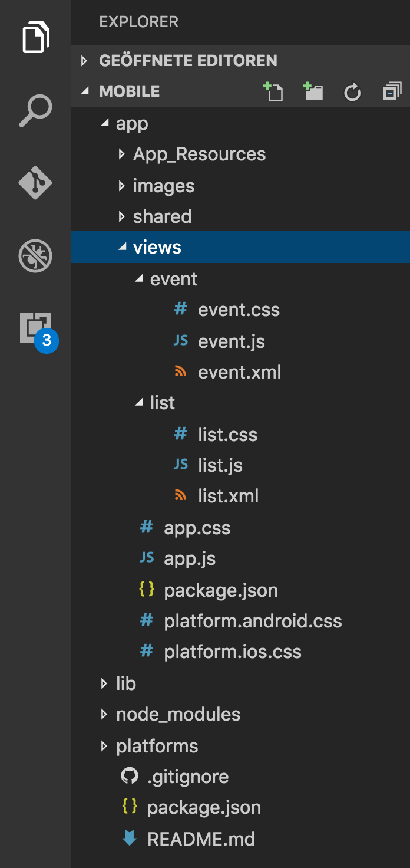Viewport: 410px width, 868px height.
Task: Click the New File icon
Action: click(x=273, y=92)
